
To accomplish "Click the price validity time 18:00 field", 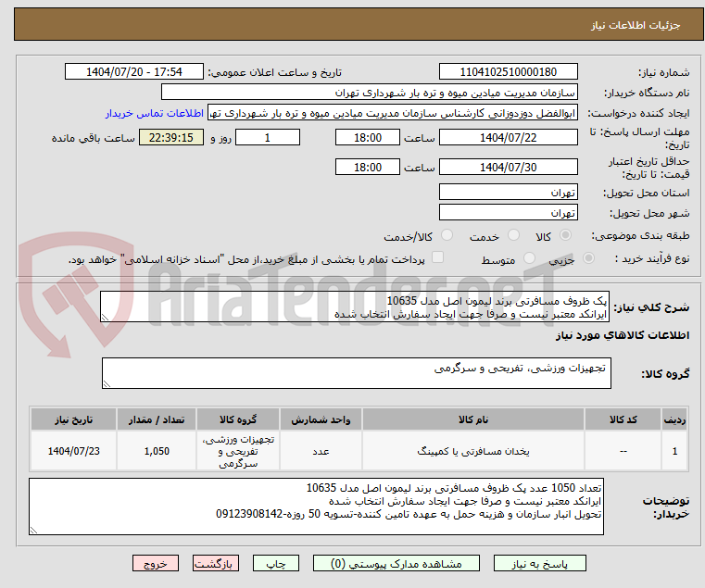I will 368,168.
